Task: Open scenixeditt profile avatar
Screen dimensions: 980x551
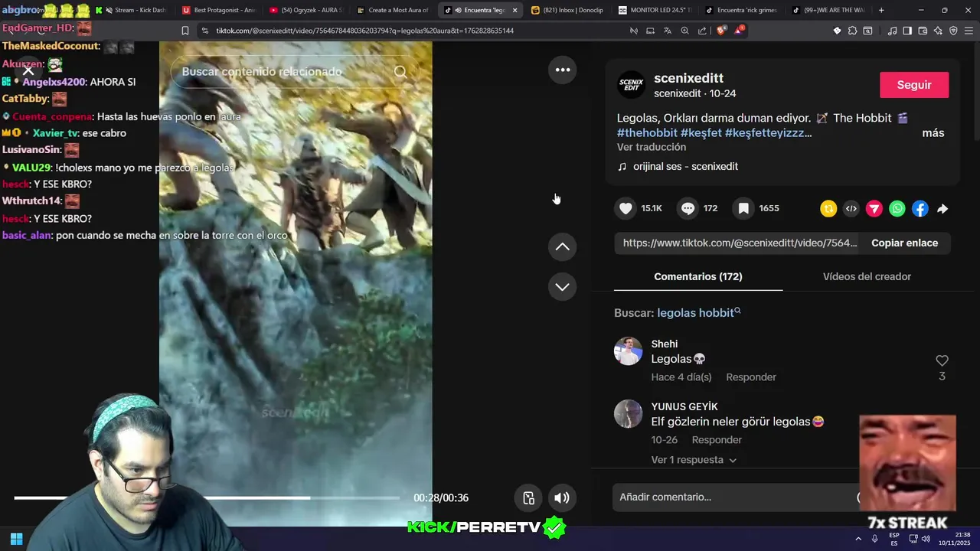Action: [x=632, y=84]
